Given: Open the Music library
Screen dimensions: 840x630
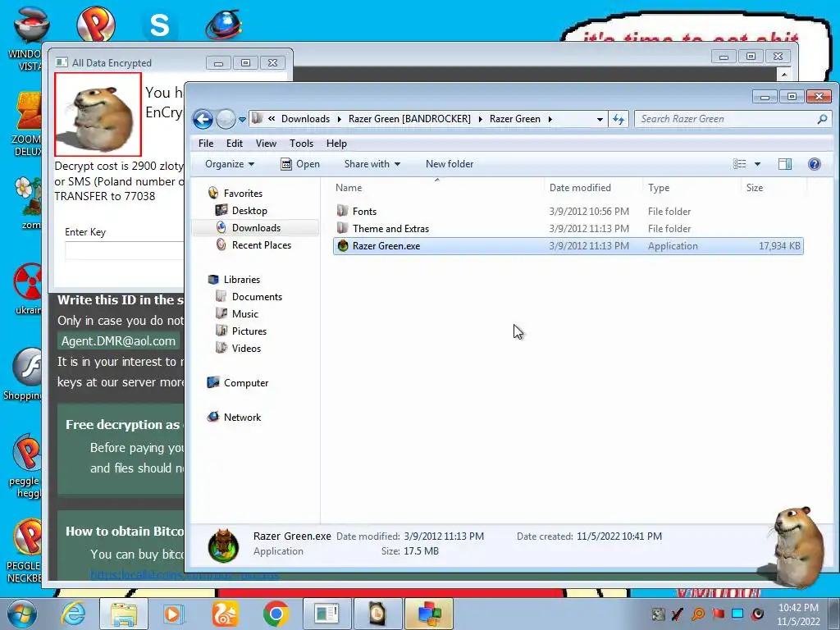Looking at the screenshot, I should (237, 313).
